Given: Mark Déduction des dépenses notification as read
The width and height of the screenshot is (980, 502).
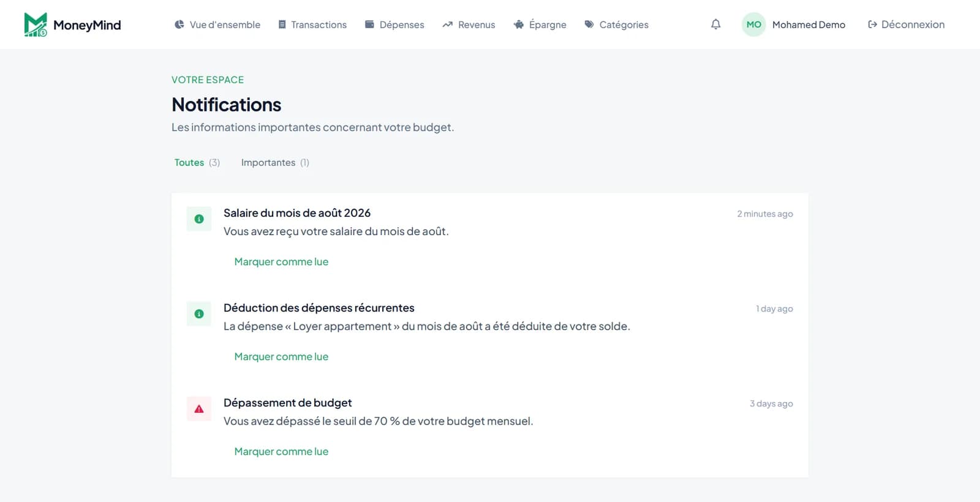Looking at the screenshot, I should point(281,356).
